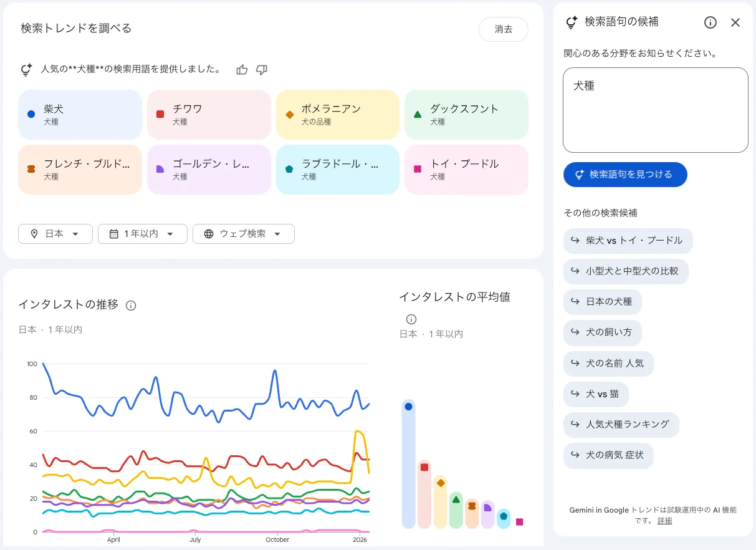Close the 検索語句の候補 side panel

[x=735, y=22]
